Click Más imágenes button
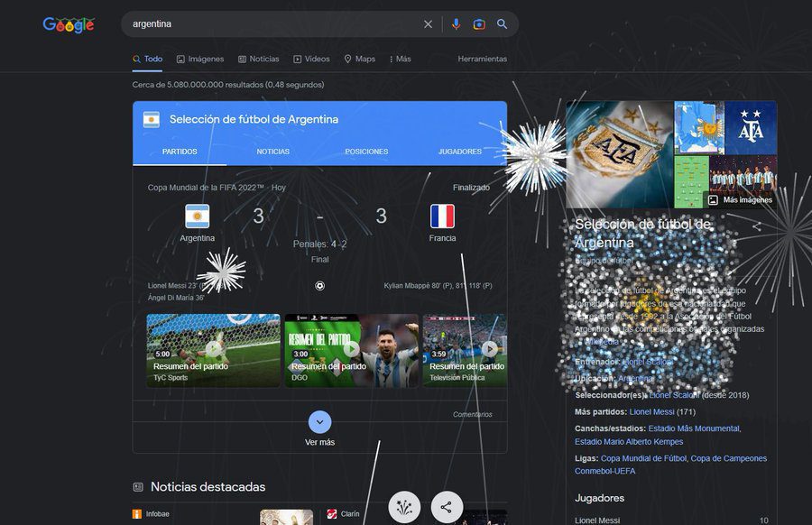This screenshot has width=812, height=525. [740, 200]
